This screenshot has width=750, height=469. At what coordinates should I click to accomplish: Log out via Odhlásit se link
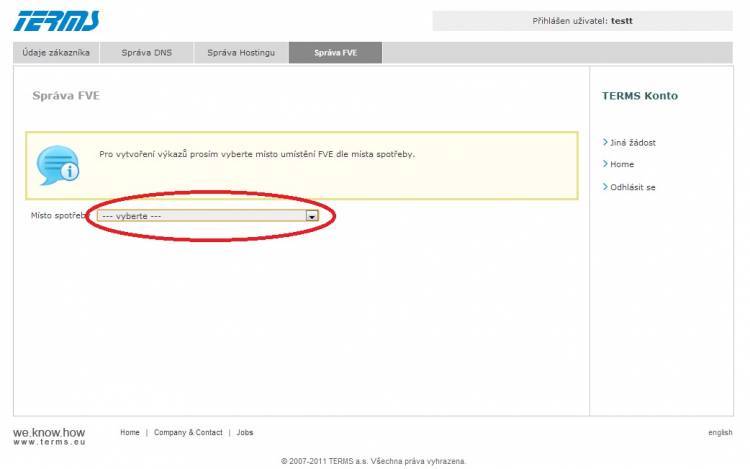tap(633, 188)
